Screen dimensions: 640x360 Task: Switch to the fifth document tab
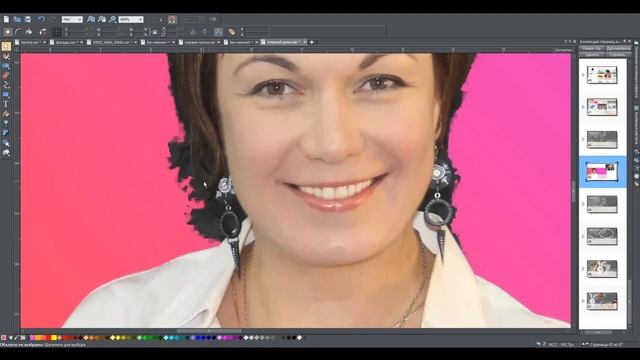(199, 42)
